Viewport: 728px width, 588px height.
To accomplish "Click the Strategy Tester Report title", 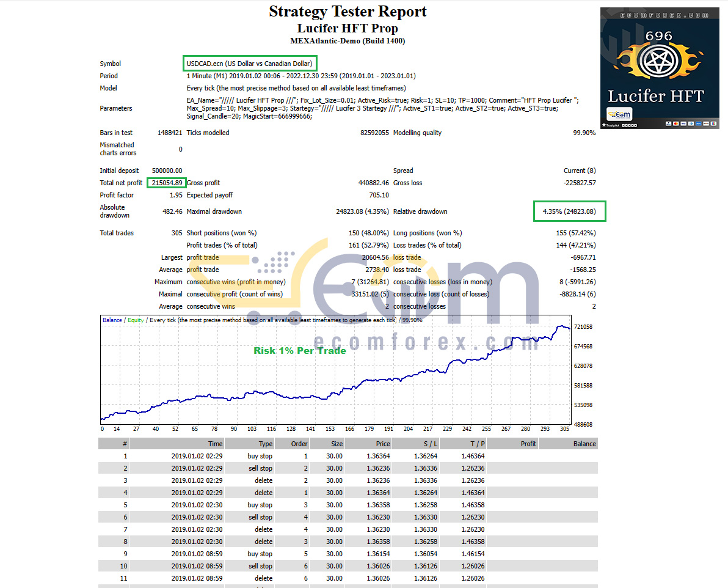I will pyautogui.click(x=348, y=11).
